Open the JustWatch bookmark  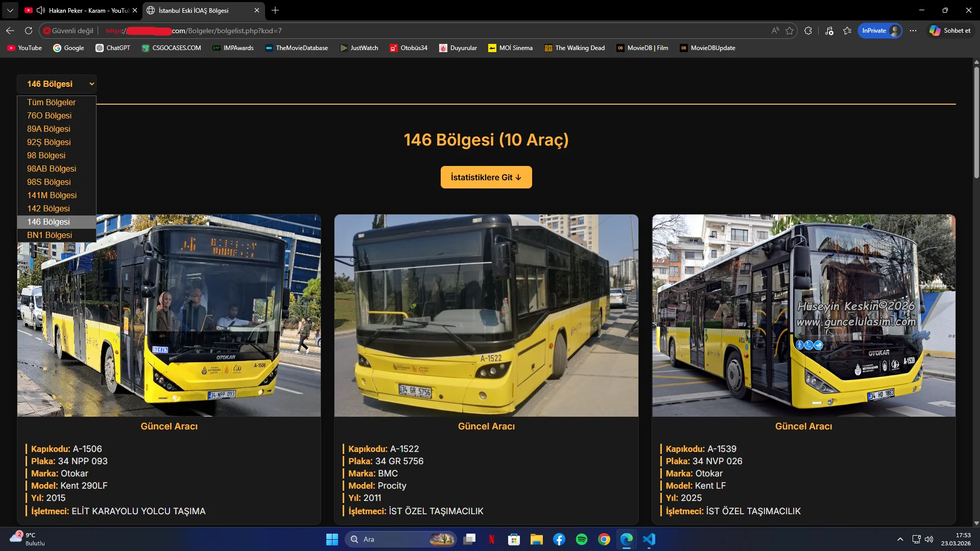tap(358, 47)
